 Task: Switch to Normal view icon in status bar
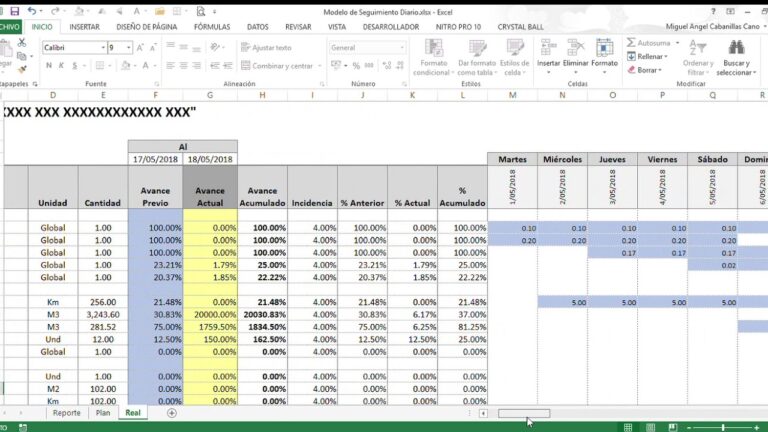[x=628, y=427]
